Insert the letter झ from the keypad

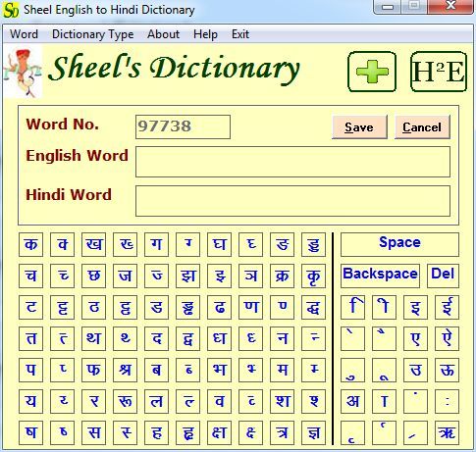(x=187, y=276)
